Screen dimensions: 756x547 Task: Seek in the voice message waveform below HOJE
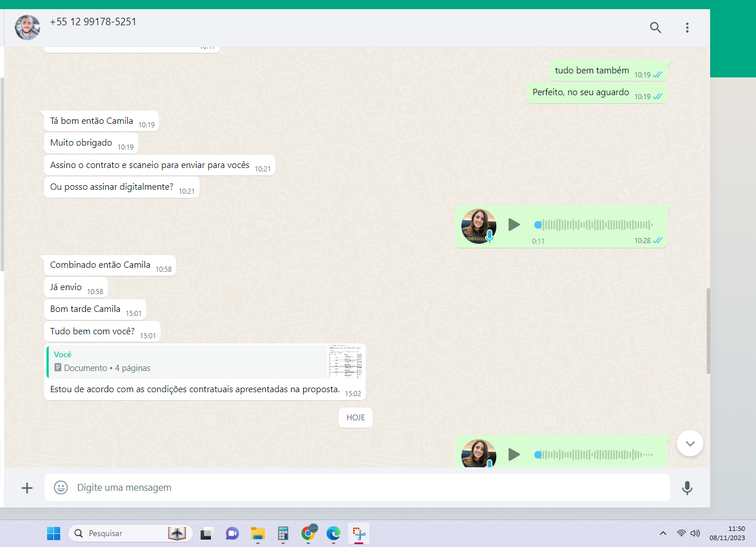(x=594, y=455)
